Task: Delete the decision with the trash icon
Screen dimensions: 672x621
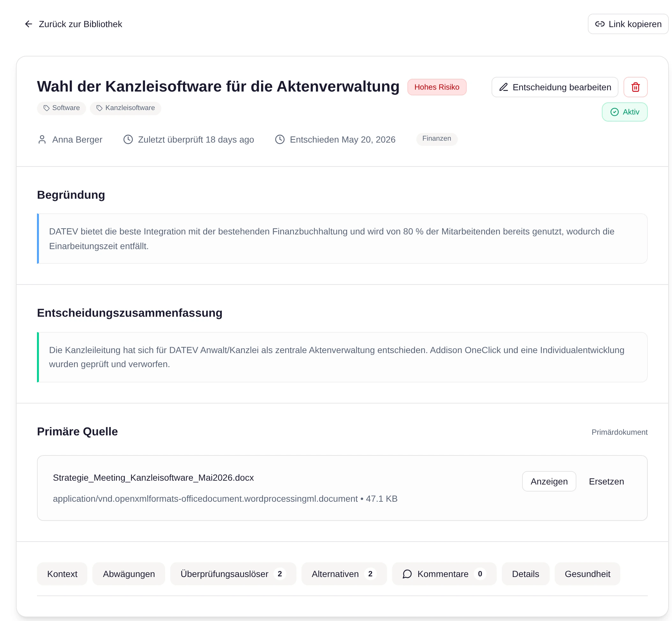Action: pos(635,87)
